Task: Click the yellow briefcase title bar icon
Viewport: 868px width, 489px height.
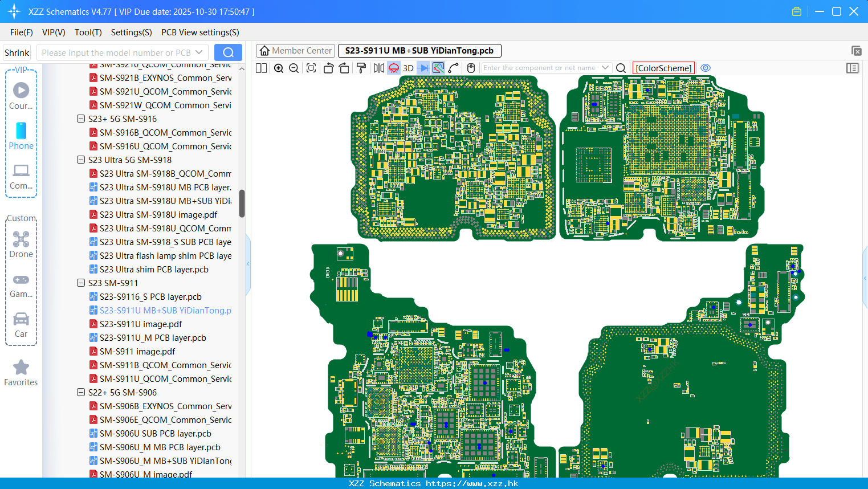Action: [797, 11]
